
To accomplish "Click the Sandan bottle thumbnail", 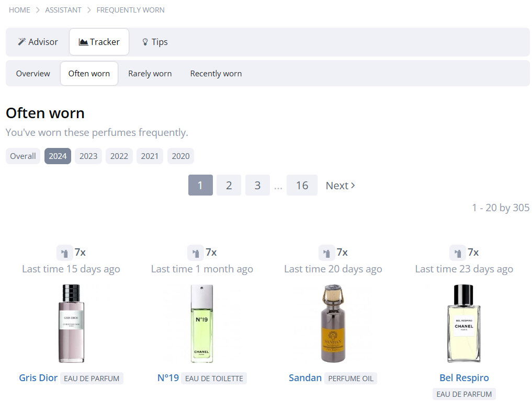I will [x=333, y=324].
